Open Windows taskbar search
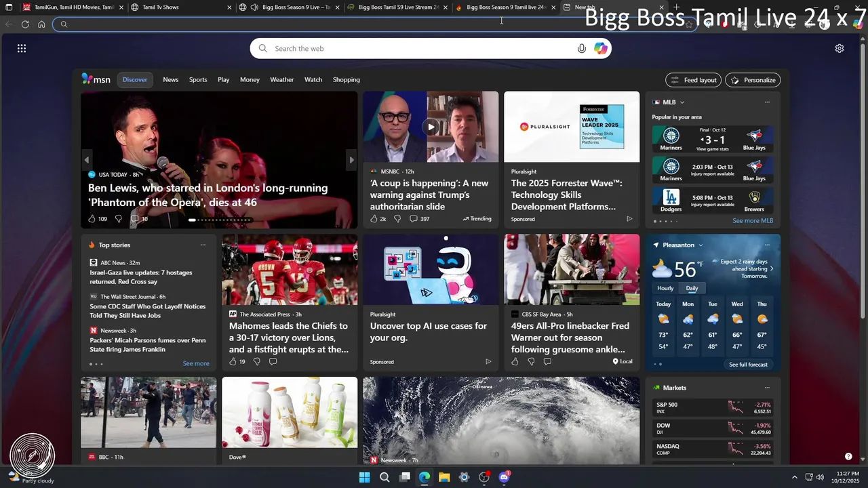Screen dimensions: 868x488 tap(384, 477)
